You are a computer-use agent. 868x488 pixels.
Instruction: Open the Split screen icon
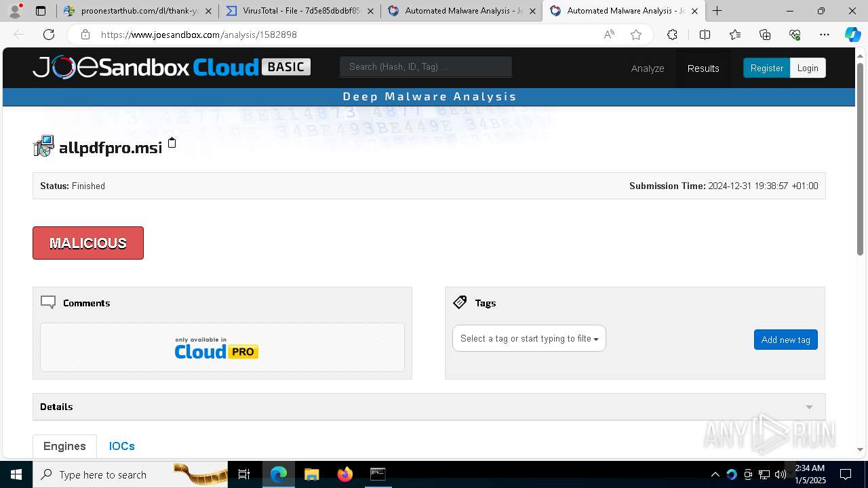click(705, 35)
